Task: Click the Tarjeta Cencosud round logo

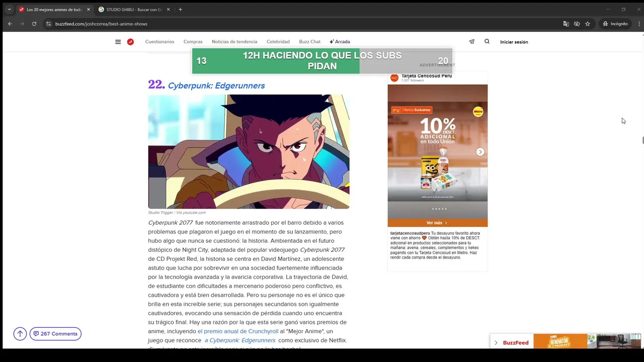Action: pos(394,77)
